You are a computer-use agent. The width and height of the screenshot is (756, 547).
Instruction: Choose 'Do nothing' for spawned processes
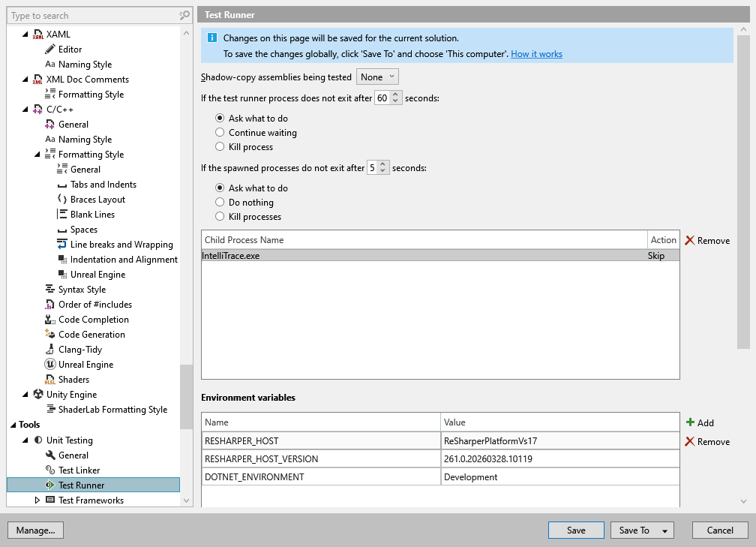pos(220,202)
